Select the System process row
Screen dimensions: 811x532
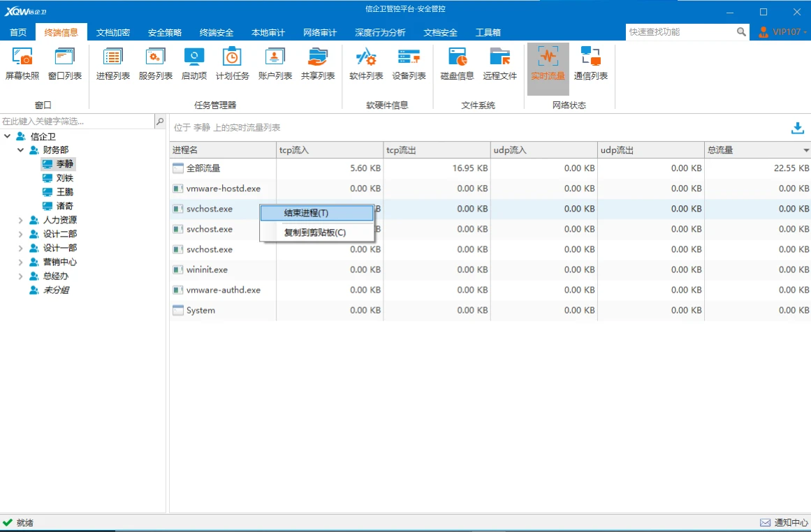[x=490, y=310]
